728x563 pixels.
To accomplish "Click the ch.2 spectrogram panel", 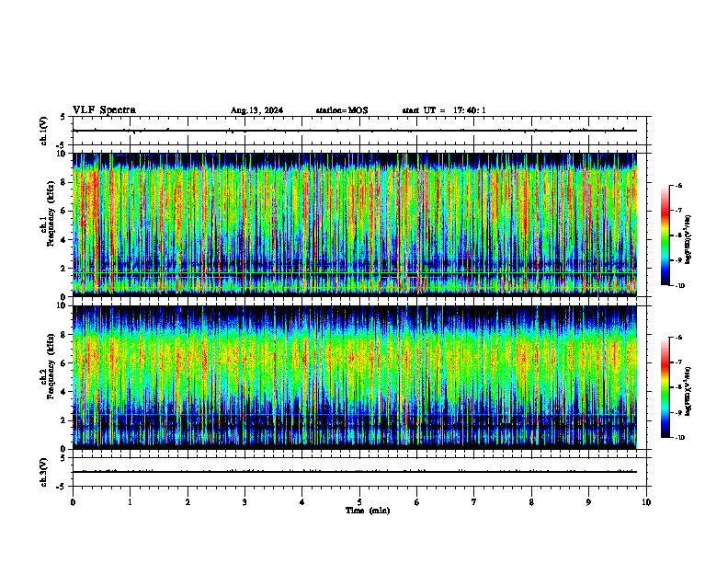I will point(355,377).
